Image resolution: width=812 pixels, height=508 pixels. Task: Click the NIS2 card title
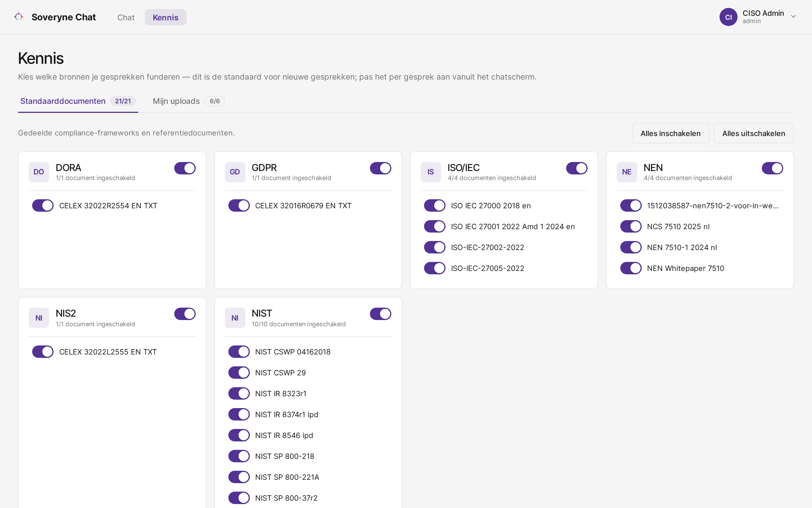tap(66, 313)
